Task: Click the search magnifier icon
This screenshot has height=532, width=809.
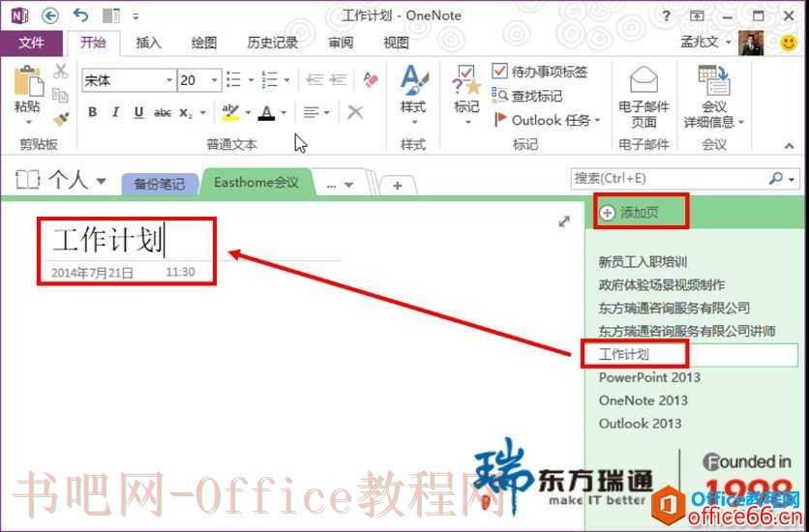Action: pyautogui.click(x=775, y=179)
